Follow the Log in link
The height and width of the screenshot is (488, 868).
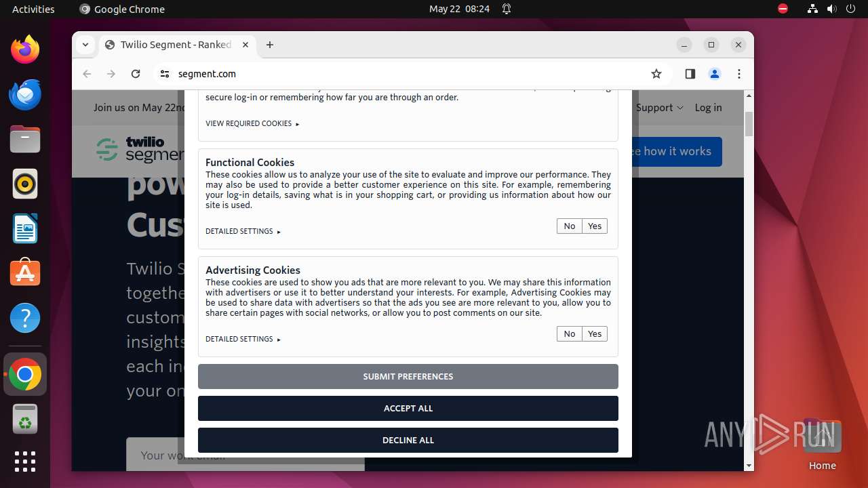(x=708, y=108)
